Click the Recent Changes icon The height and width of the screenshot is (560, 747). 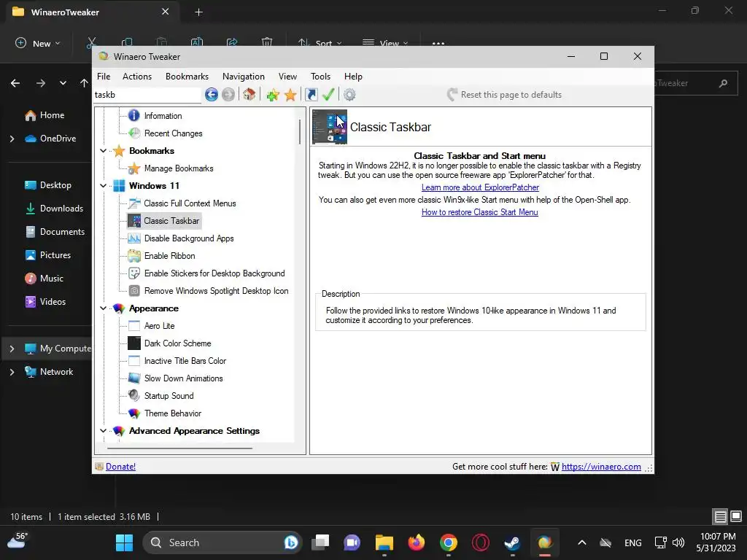click(x=134, y=133)
